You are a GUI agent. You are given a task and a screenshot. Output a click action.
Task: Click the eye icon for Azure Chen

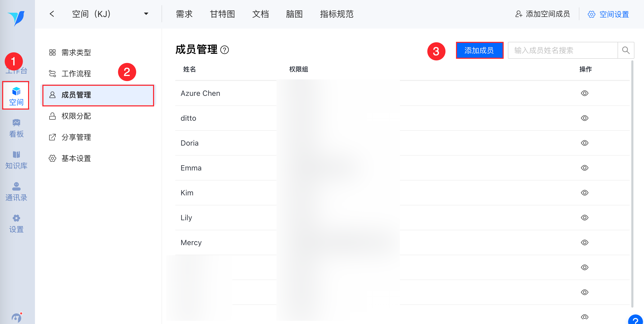tap(584, 93)
